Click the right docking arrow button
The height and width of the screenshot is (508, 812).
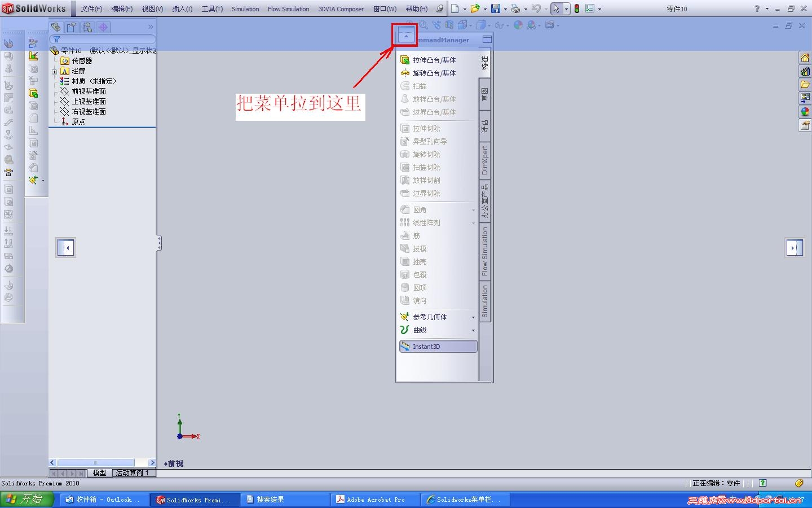[795, 247]
